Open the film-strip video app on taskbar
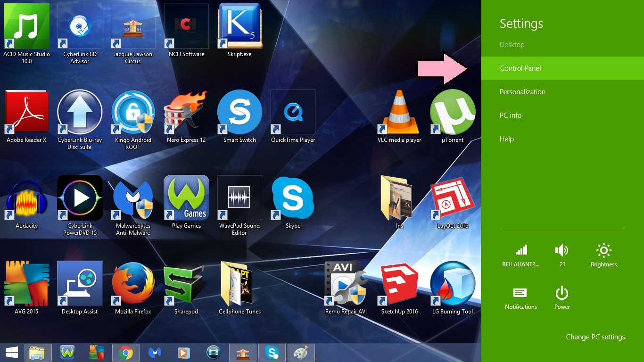This screenshot has width=644, height=362. click(214, 353)
